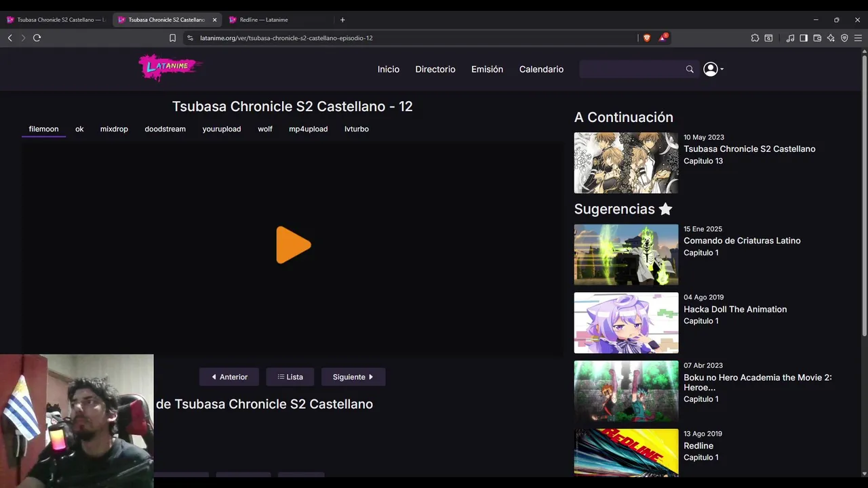The height and width of the screenshot is (488, 868).
Task: Click the Tsubasa Chronicle Capitulo 13 thumbnail
Action: [x=626, y=163]
